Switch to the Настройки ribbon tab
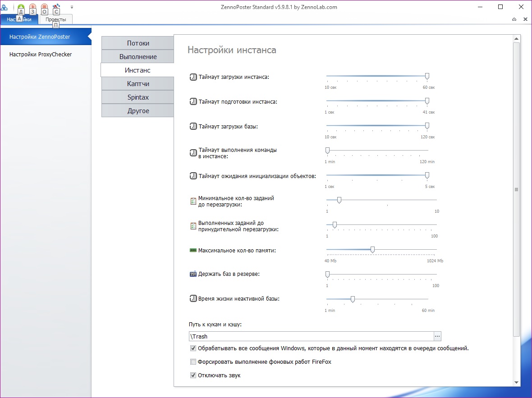Screen dimensions: 532x398 (19, 19)
